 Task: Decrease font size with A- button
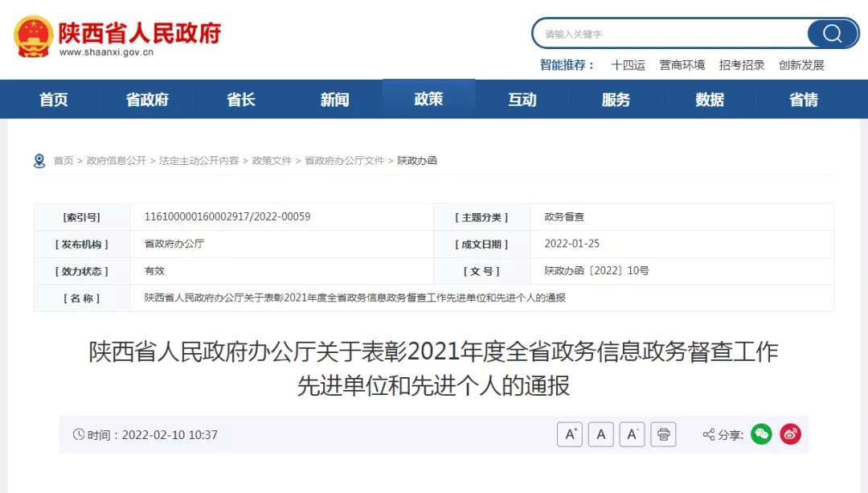click(x=632, y=434)
